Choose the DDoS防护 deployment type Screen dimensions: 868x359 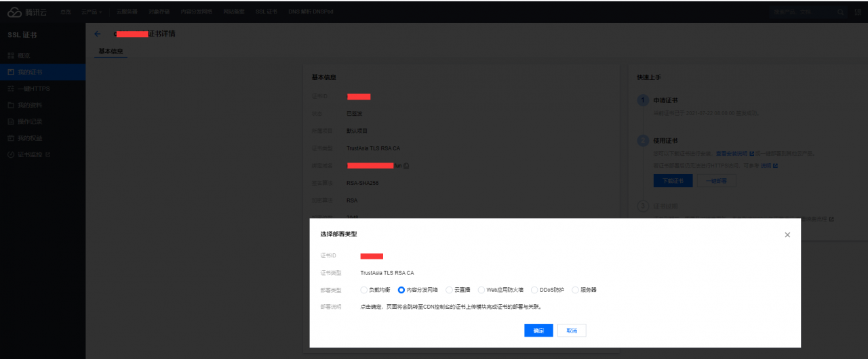coord(534,290)
